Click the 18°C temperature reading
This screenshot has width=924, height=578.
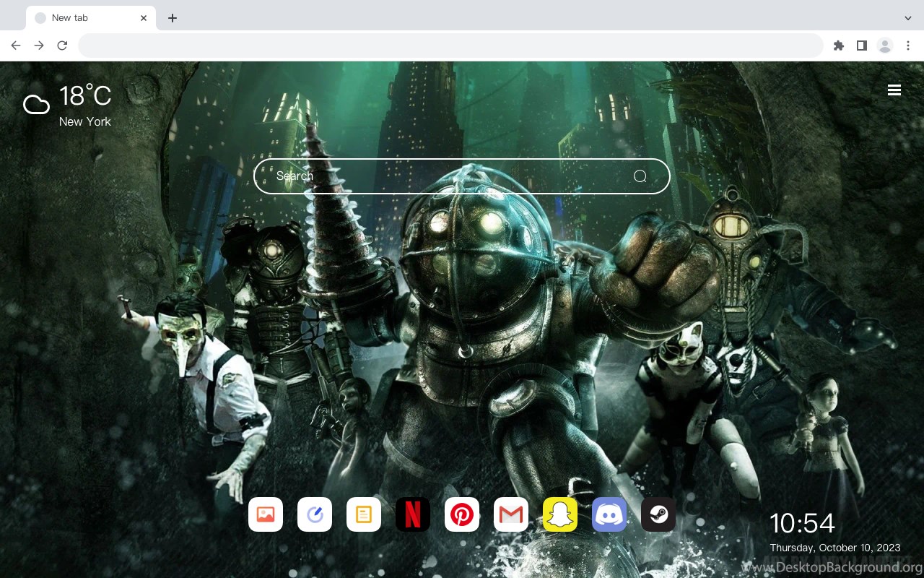click(x=85, y=96)
